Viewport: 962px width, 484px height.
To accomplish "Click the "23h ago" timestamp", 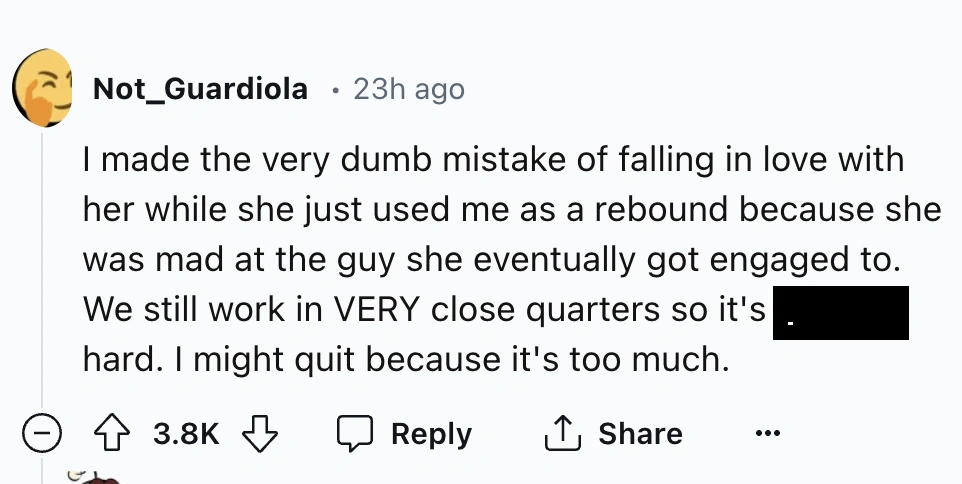I will point(408,89).
